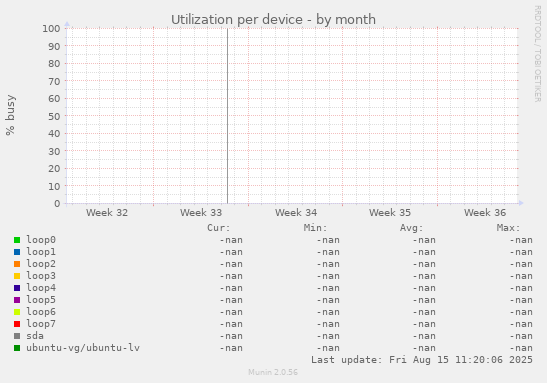The width and height of the screenshot is (547, 383).
Task: Select the loop4 legend label
Action: pyautogui.click(x=41, y=288)
